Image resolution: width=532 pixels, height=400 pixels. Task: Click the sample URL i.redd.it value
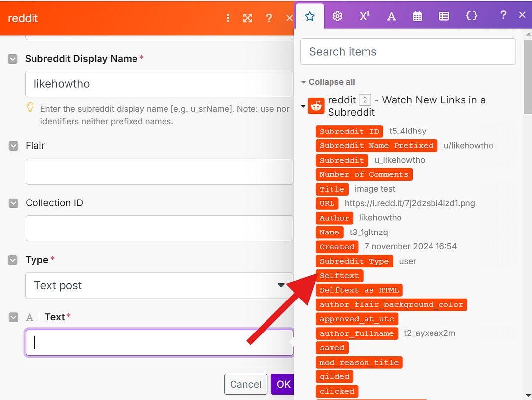410,203
